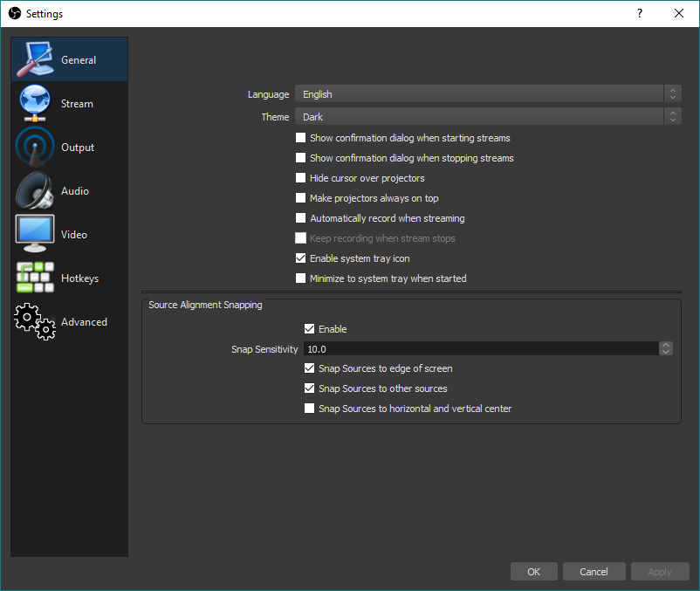This screenshot has width=700, height=591.
Task: Enable confirmation dialog when starting streams
Action: (301, 137)
